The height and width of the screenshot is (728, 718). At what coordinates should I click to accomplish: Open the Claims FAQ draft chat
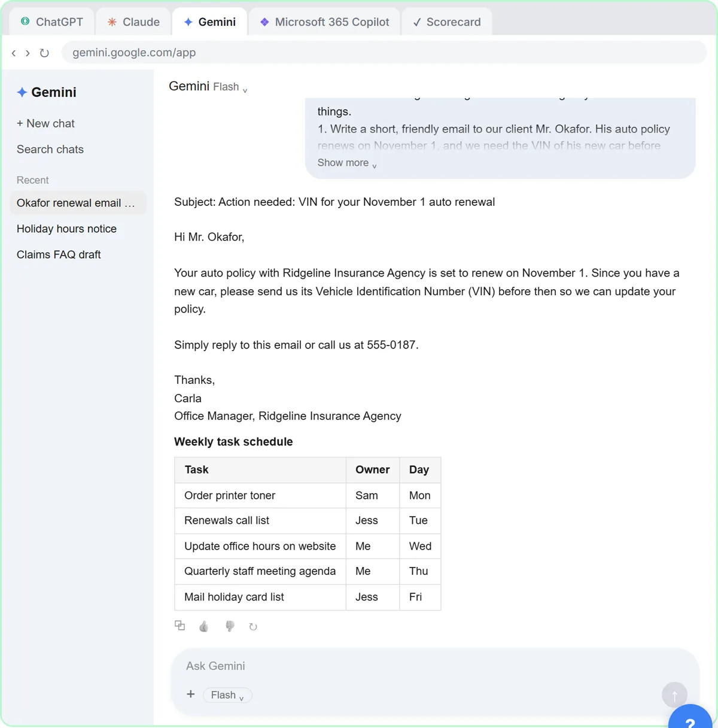[78, 254]
